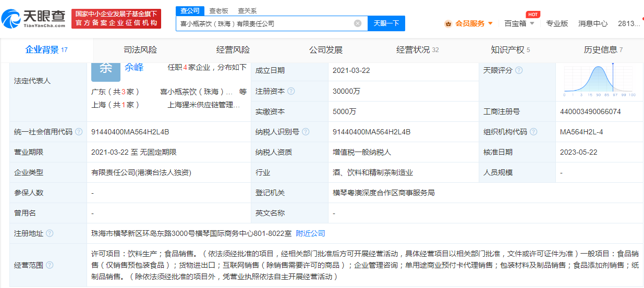
Task: Select taxpayer ID 91440400MA564H2L4B under 纳税人识别号
Action: pos(371,132)
